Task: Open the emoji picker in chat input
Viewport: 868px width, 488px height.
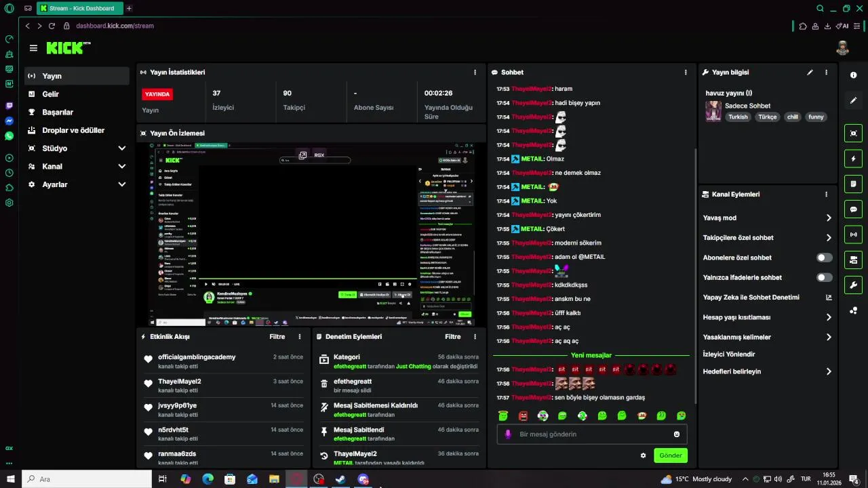Action: click(x=676, y=434)
